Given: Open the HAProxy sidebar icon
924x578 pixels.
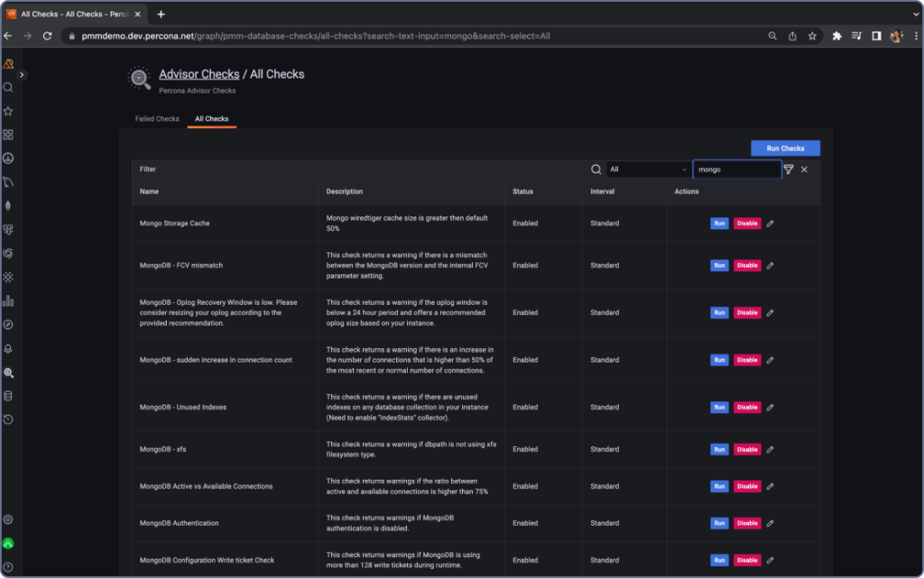Looking at the screenshot, I should coord(8,277).
